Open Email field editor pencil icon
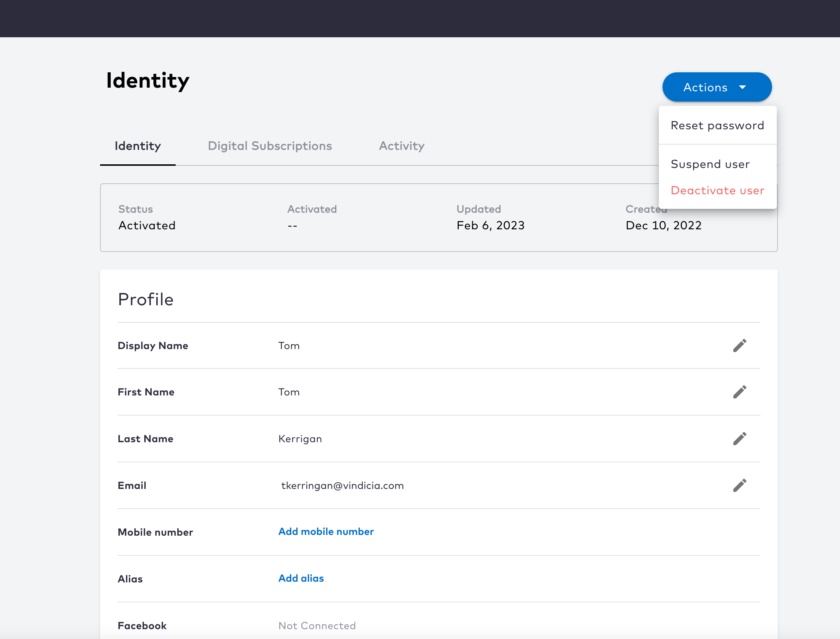This screenshot has width=840, height=639. pyautogui.click(x=740, y=485)
